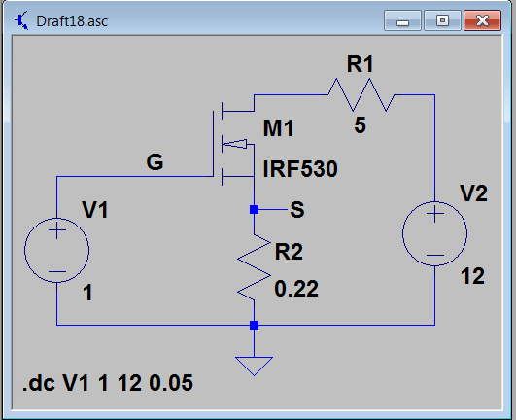Select the M1 MOSFET symbol
The image size is (516, 420).
(x=233, y=144)
